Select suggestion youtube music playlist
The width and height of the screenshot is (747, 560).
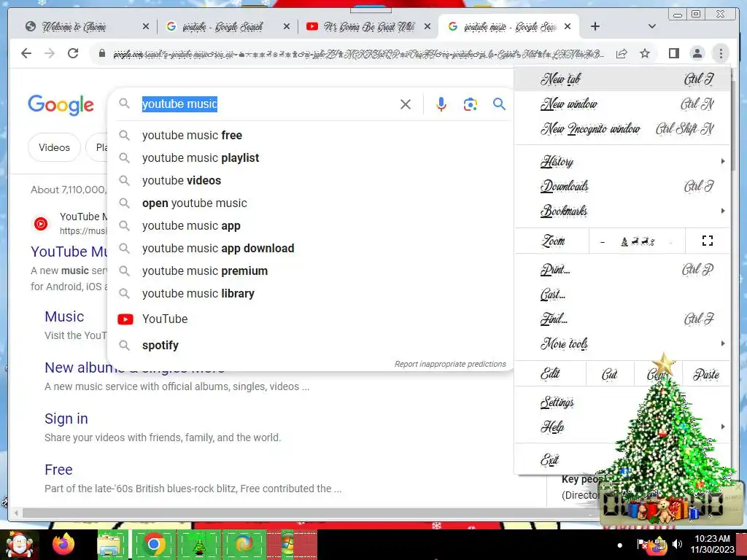(x=201, y=157)
